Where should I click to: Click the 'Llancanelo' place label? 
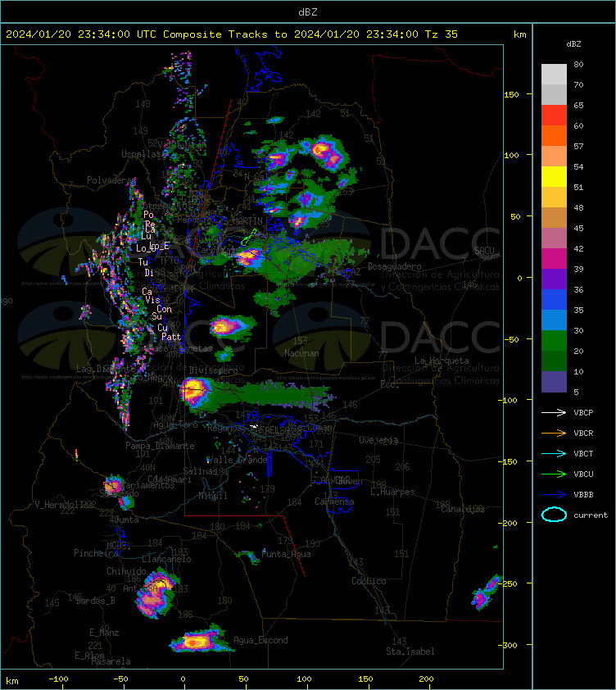coord(166,559)
